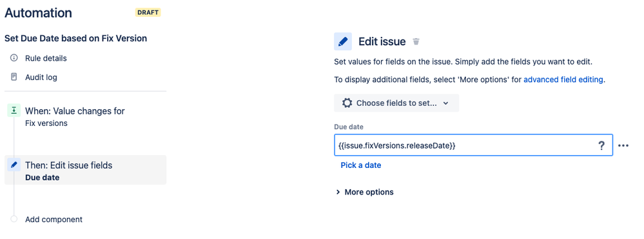The image size is (644, 239).
Task: Open Rule details
Action: 46,58
